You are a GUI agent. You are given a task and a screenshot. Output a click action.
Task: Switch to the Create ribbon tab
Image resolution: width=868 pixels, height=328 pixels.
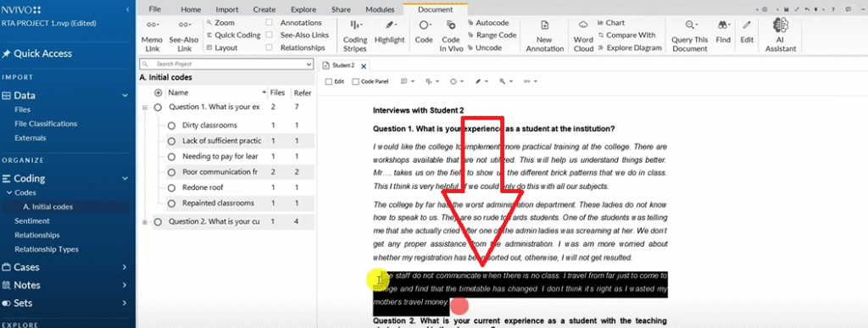click(264, 9)
